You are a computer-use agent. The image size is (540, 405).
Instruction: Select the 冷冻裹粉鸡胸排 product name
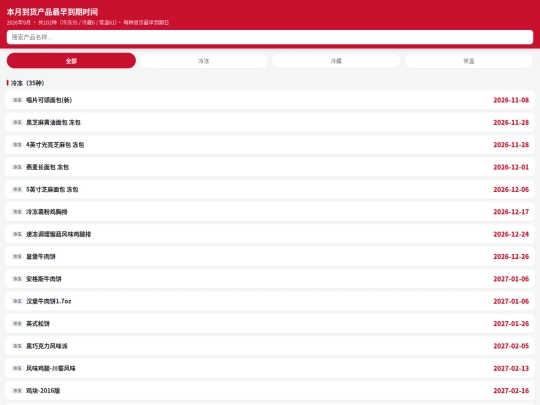(x=46, y=212)
